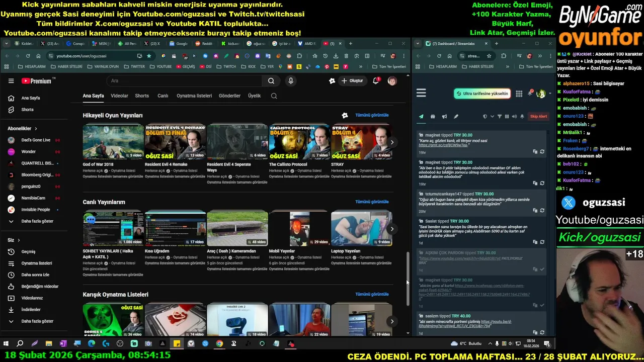Switch to Gönderiler channel tab
The image size is (644, 362).
coord(229,96)
